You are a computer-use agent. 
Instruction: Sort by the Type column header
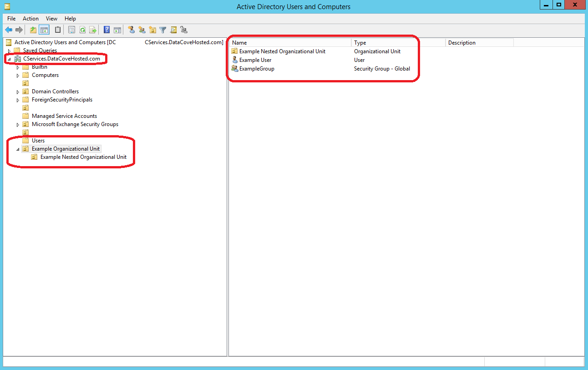tap(360, 42)
